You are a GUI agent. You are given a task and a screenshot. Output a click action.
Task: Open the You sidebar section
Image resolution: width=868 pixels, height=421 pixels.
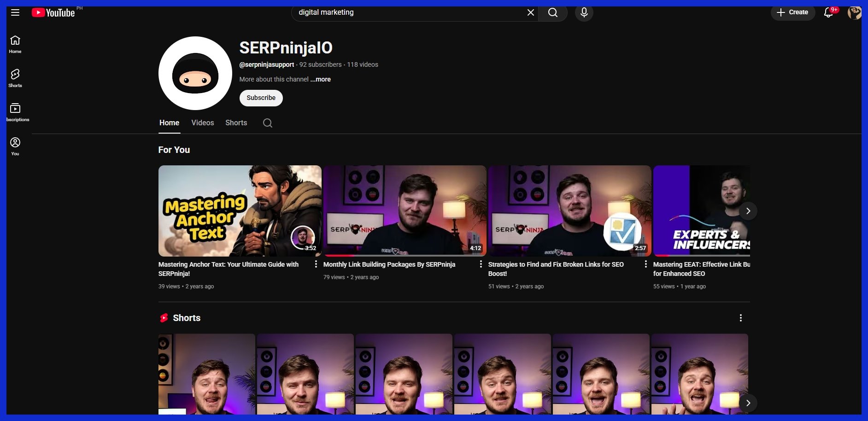click(15, 146)
